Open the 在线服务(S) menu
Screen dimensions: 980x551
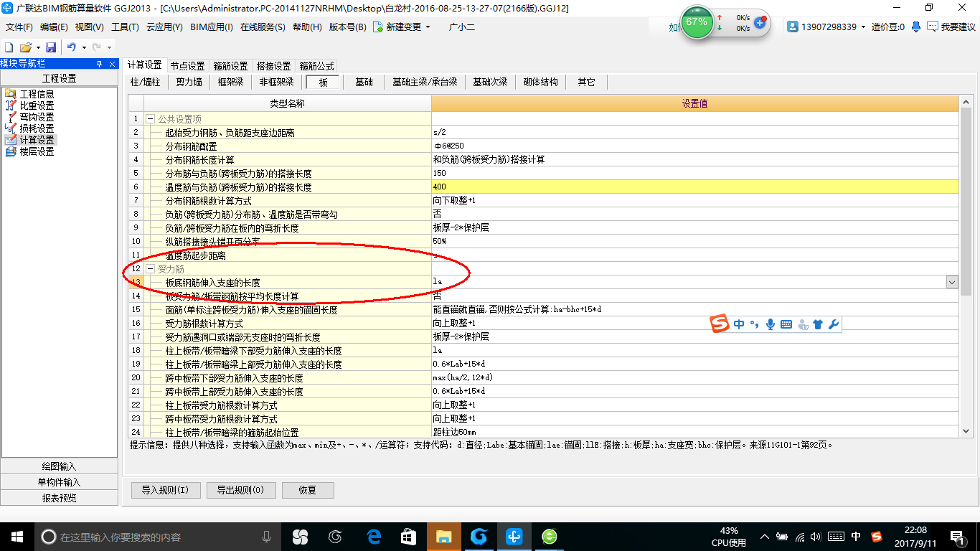pyautogui.click(x=263, y=27)
